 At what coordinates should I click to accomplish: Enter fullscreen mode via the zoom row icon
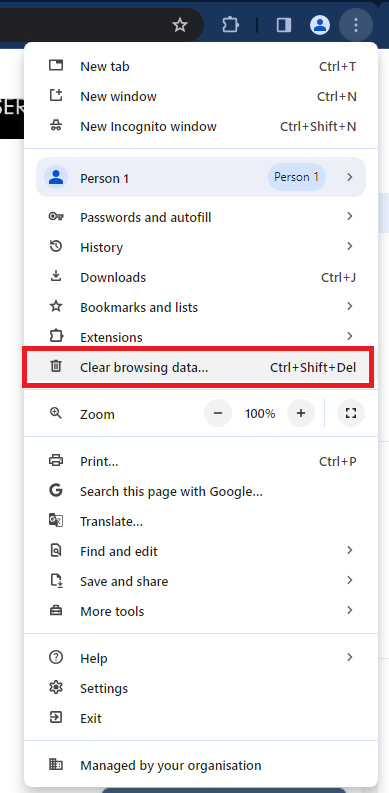351,413
